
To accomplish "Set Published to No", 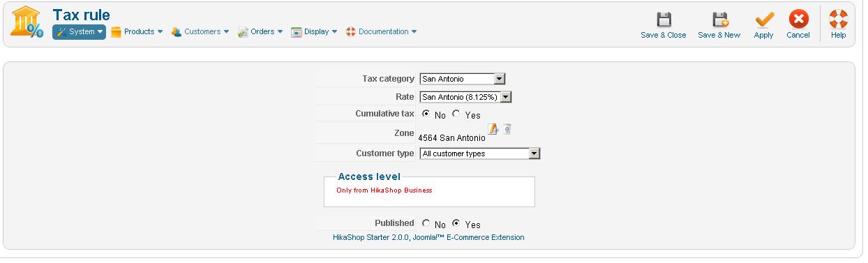I will click(x=426, y=224).
